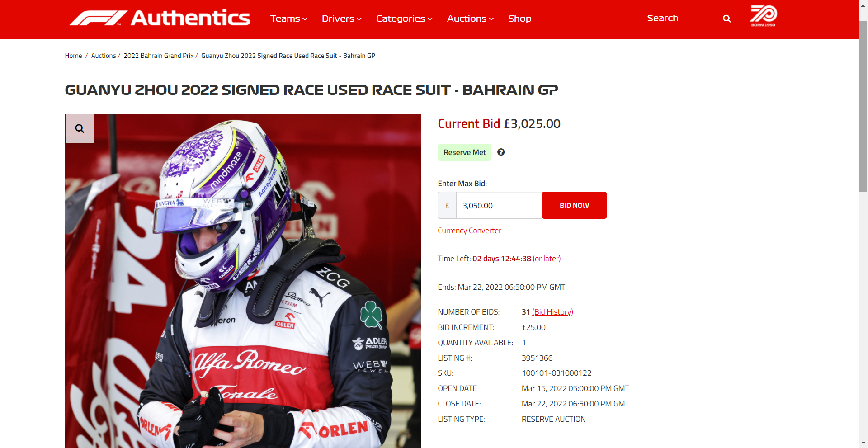Focus the Search text field in header
This screenshot has height=448, width=868.
pyautogui.click(x=683, y=19)
